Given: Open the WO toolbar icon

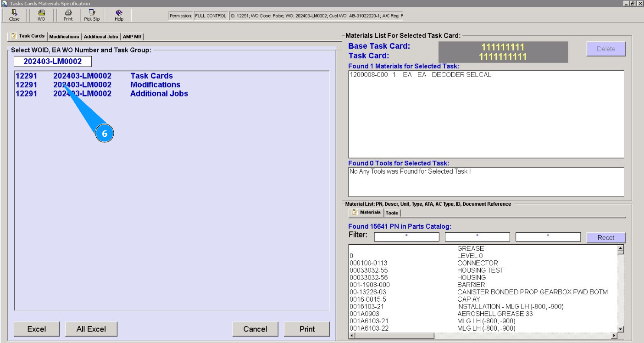Looking at the screenshot, I should pos(41,15).
